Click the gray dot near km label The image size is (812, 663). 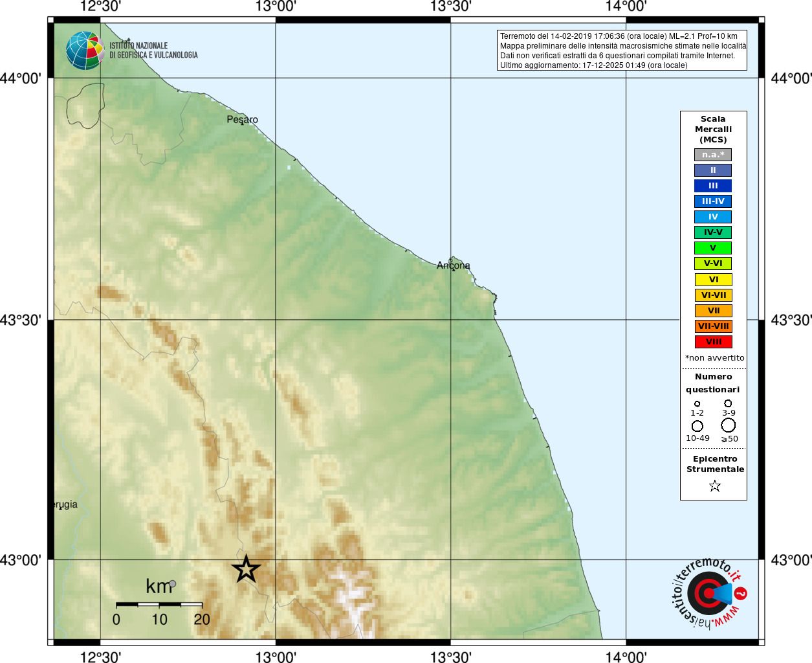coord(172,584)
